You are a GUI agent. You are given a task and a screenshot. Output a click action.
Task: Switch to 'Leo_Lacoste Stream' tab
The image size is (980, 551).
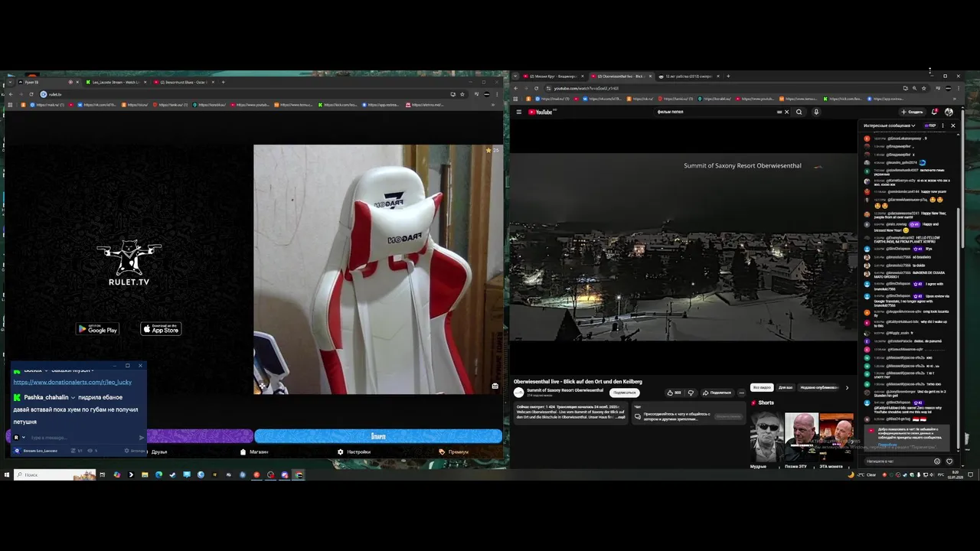(x=116, y=82)
